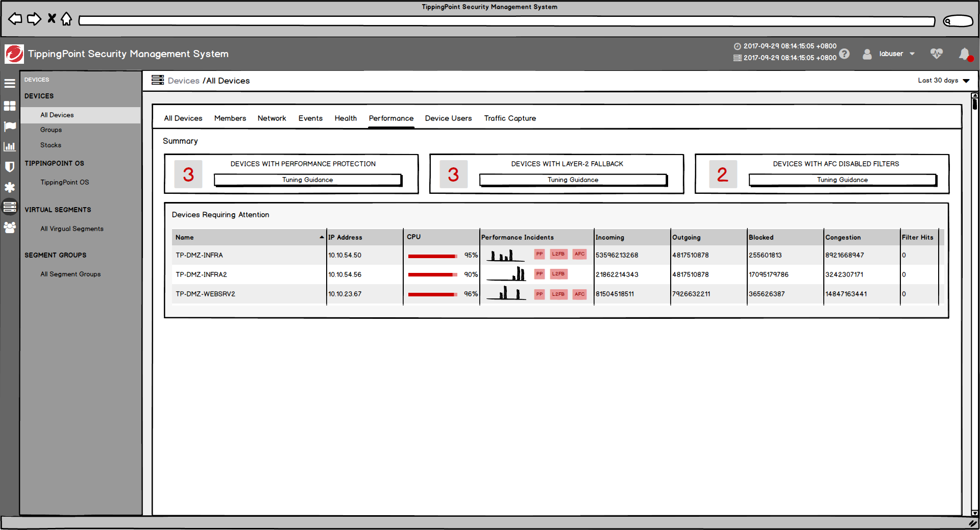
Task: Click the CPU bar for TP-DMZ-WEBSRV2
Action: tap(433, 294)
